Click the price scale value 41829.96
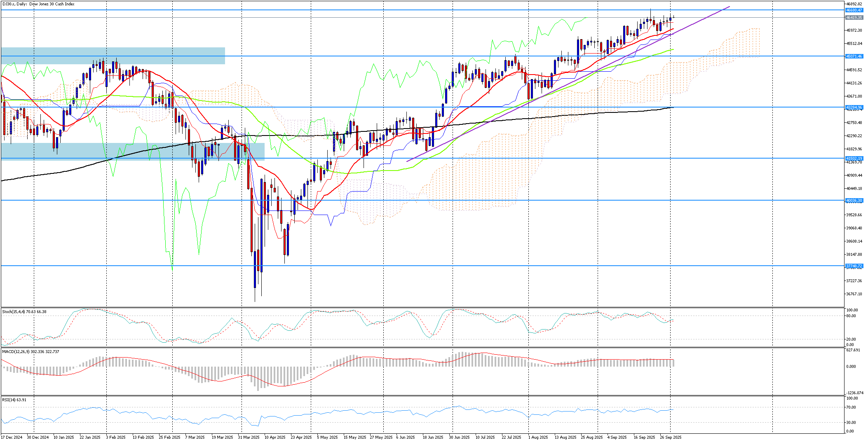 click(854, 149)
